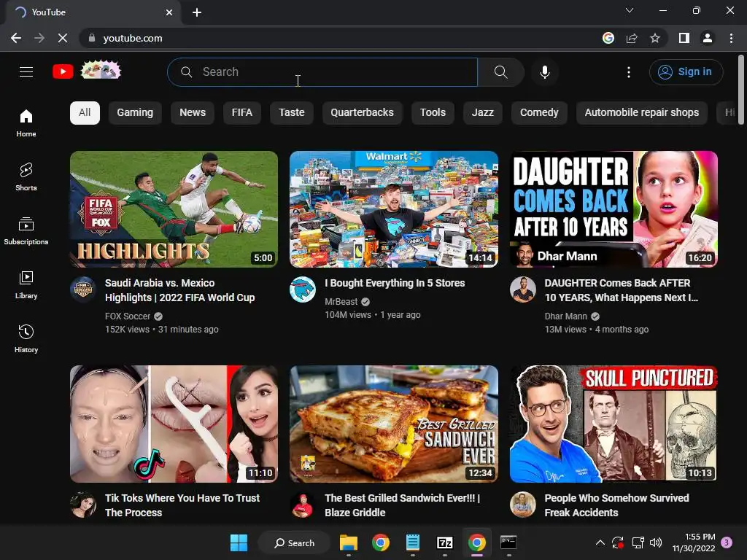Open Chrome profile icon
Image resolution: width=747 pixels, height=560 pixels.
tap(708, 38)
